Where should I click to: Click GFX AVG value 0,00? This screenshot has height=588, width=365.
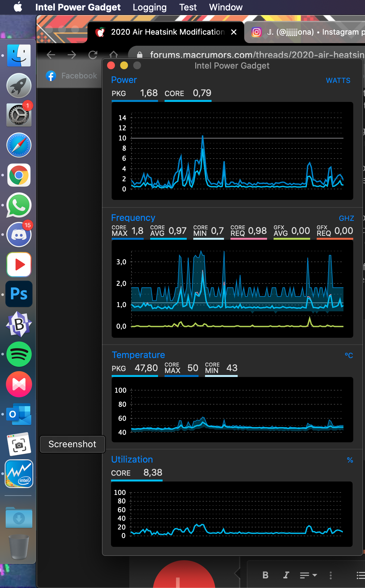[x=301, y=231]
